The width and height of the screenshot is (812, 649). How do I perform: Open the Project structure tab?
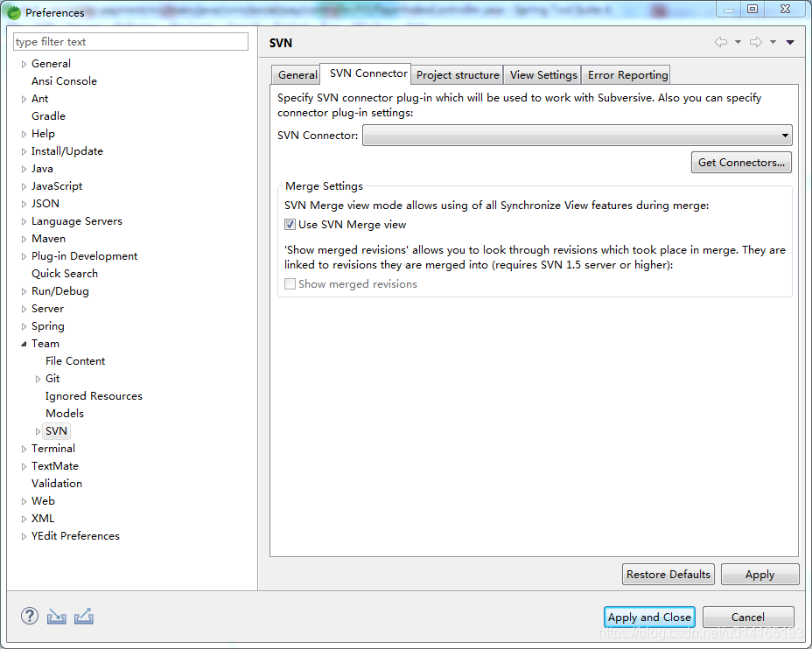[x=458, y=75]
